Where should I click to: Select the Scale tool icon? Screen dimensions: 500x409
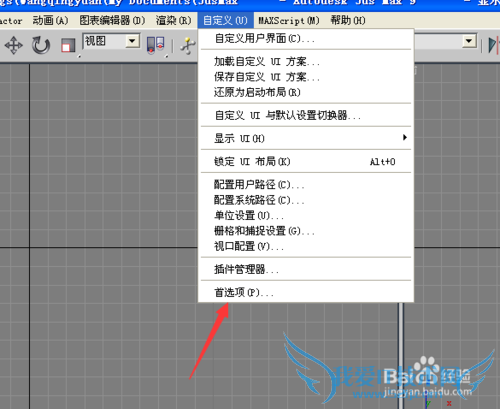tap(68, 45)
